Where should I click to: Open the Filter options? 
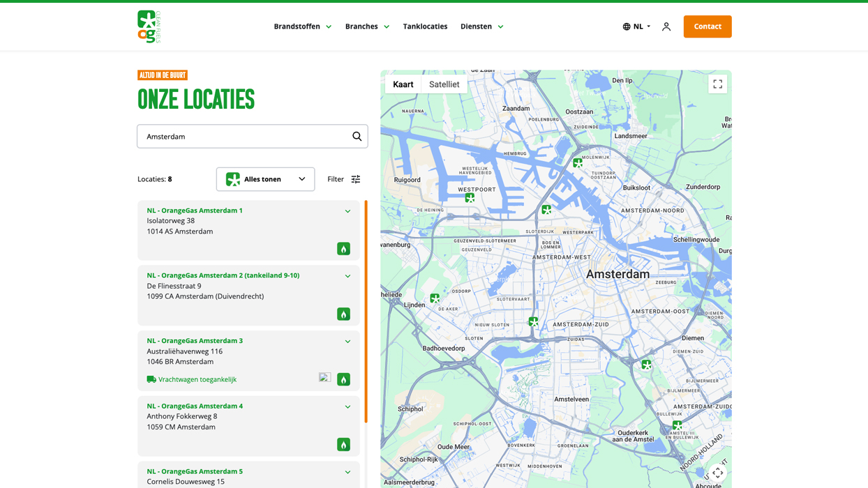point(344,179)
